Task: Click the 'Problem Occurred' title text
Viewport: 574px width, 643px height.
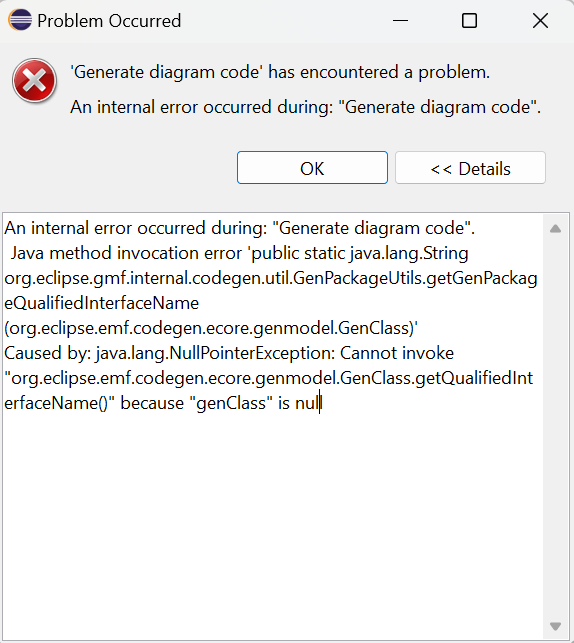Action: coord(109,21)
